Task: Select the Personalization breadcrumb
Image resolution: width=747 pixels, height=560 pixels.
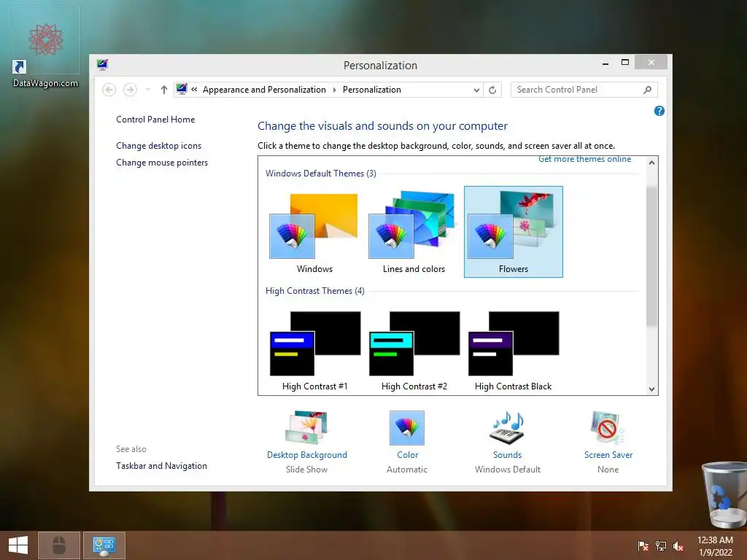Action: [x=371, y=90]
